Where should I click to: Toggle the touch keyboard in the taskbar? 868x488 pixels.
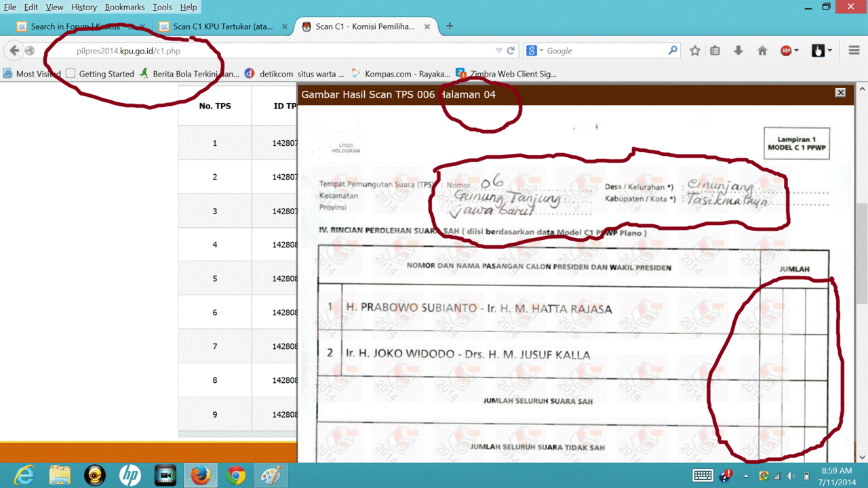703,475
